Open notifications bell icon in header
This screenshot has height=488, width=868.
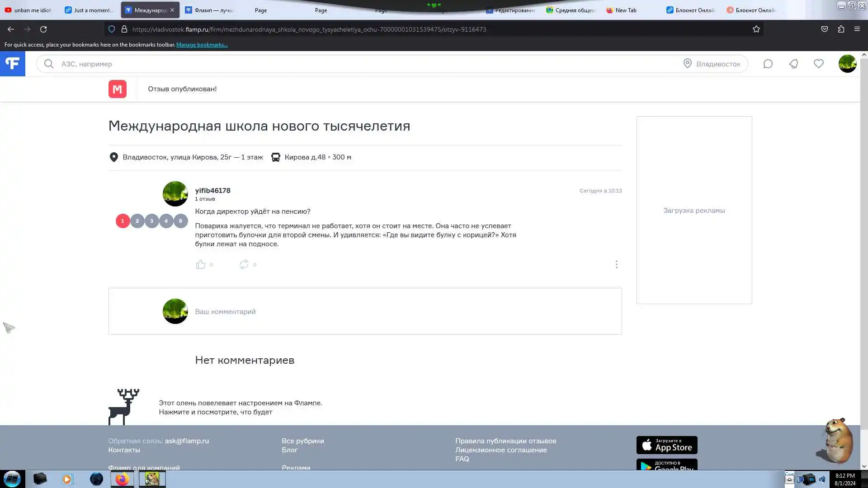(793, 64)
